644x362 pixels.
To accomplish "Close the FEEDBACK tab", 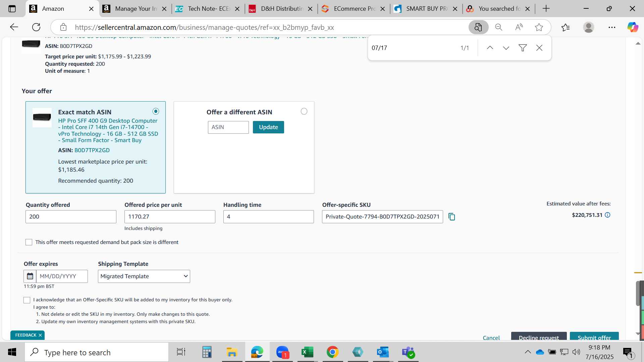I will (40, 335).
